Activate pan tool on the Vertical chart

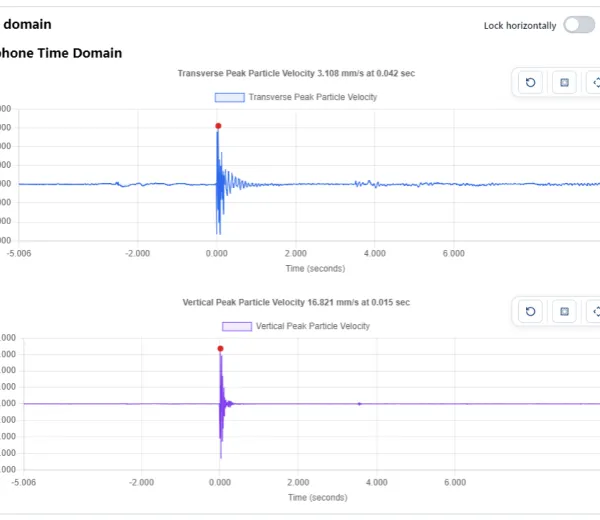(x=594, y=311)
